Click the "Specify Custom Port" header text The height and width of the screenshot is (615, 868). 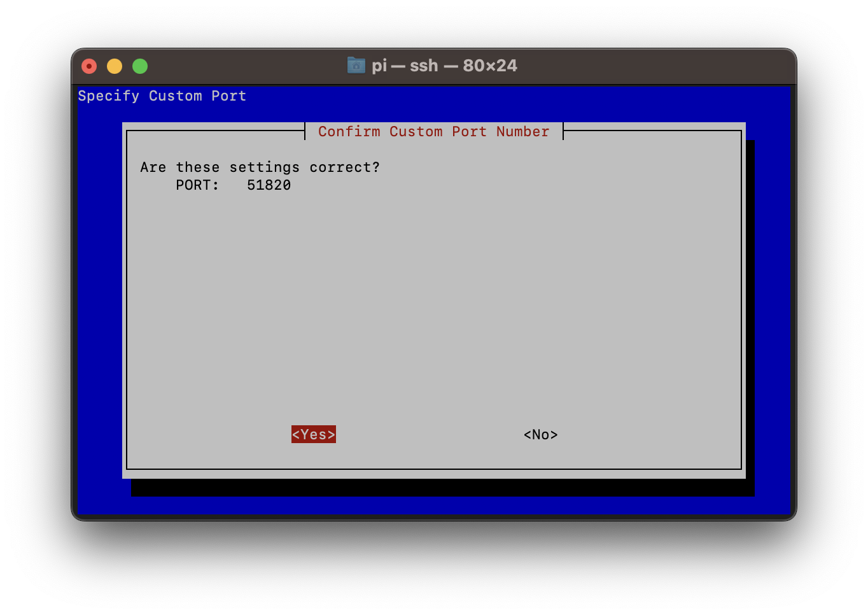(162, 96)
